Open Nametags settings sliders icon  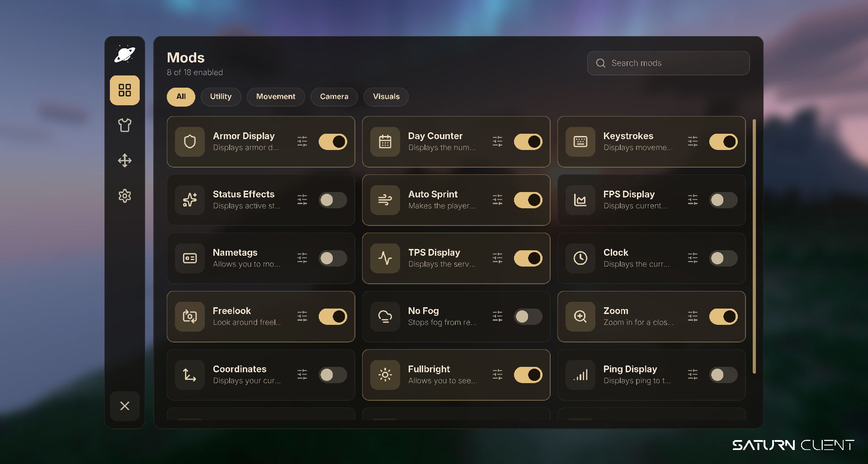[x=302, y=258]
